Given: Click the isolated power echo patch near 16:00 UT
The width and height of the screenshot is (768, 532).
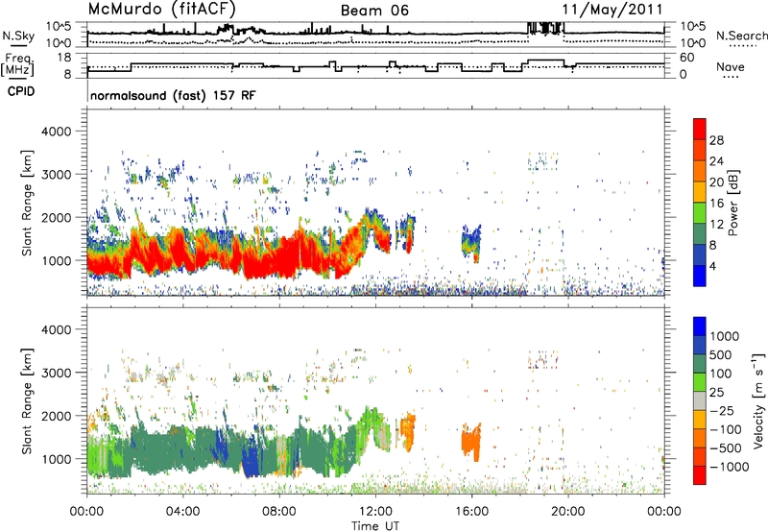Looking at the screenshot, I should 471,243.
